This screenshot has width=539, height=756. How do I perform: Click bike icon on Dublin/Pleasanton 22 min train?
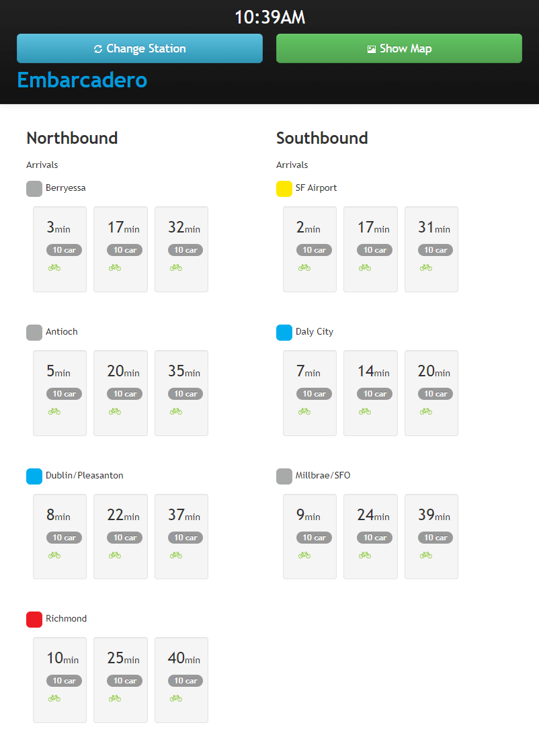(x=115, y=555)
